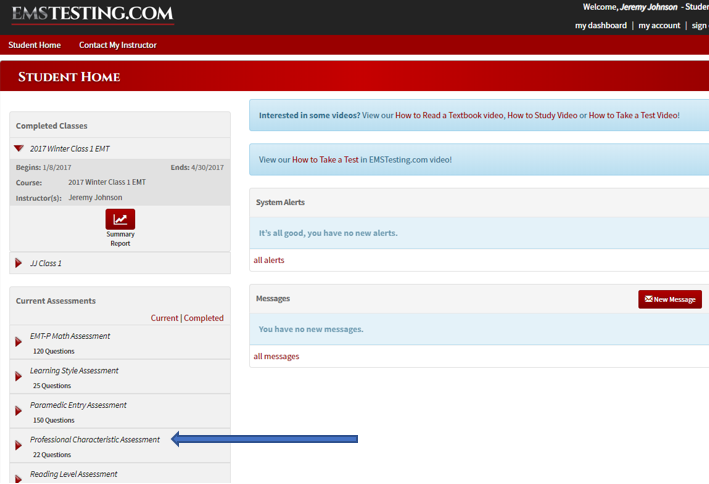View the all messages link

tap(276, 356)
